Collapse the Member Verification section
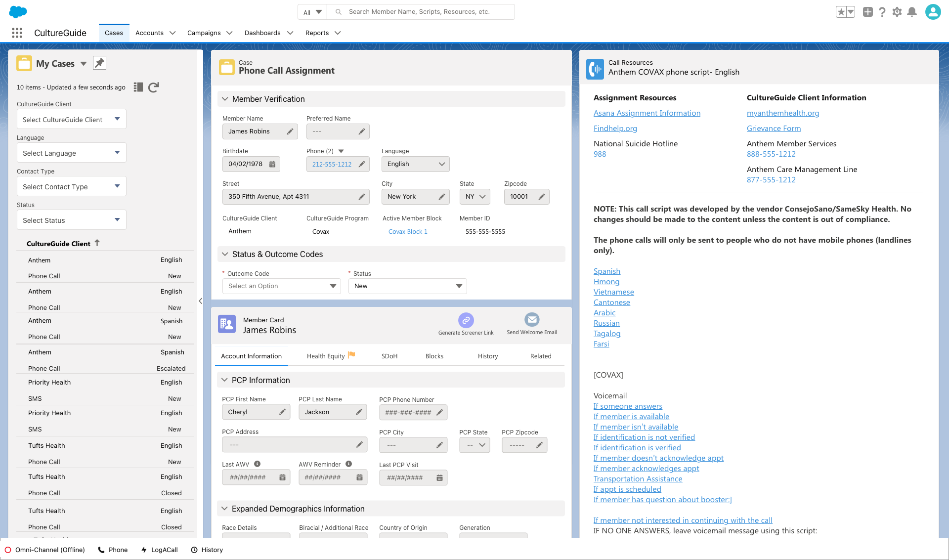 [x=225, y=99]
